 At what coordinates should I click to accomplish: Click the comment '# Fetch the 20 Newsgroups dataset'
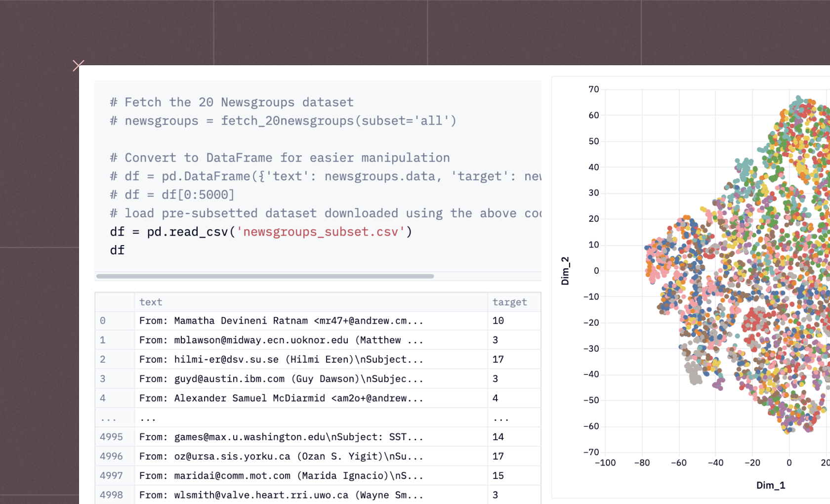tap(231, 102)
